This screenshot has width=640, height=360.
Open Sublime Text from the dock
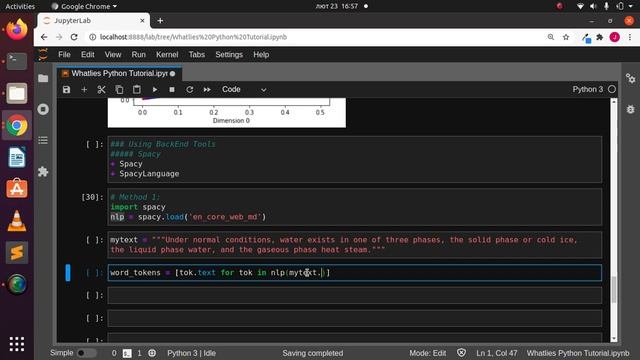tap(17, 253)
